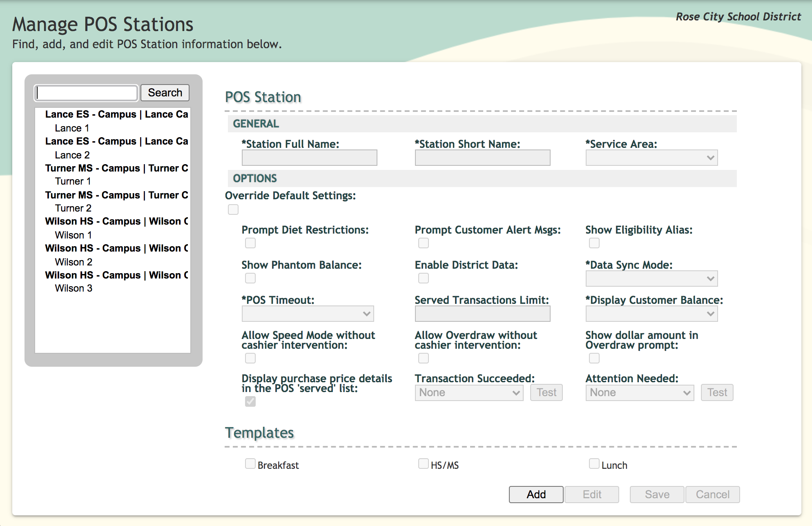Screen dimensions: 812x526
Task: Check the Breakfast template checkbox
Action: (250, 464)
